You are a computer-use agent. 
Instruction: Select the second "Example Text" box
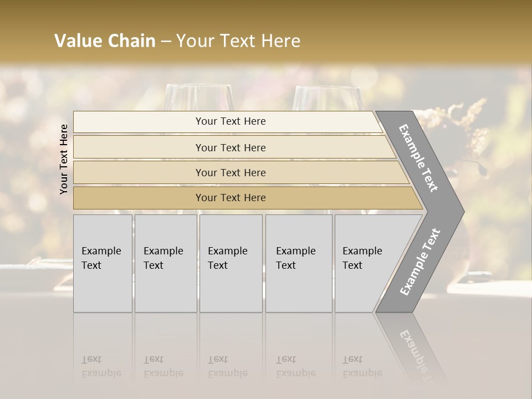[165, 263]
